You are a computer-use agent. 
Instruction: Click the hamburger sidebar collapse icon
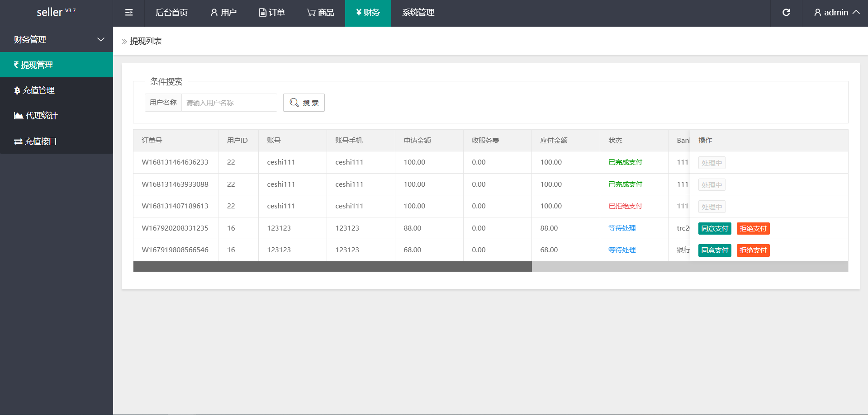(129, 13)
